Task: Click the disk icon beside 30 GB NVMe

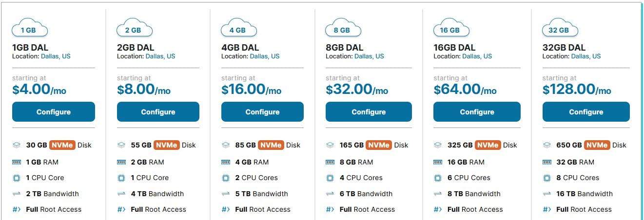Action: click(x=17, y=145)
